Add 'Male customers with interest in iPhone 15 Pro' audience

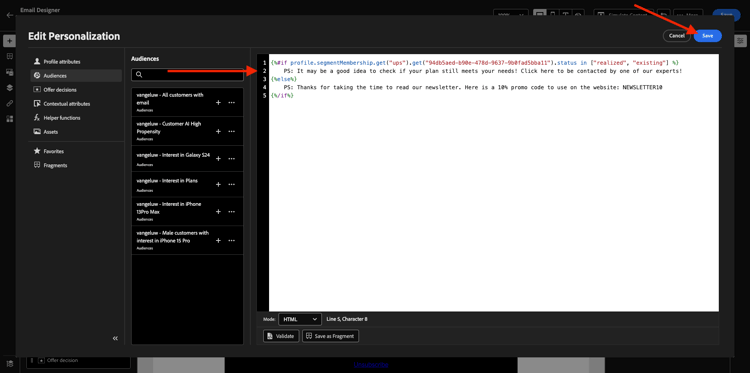tap(218, 240)
